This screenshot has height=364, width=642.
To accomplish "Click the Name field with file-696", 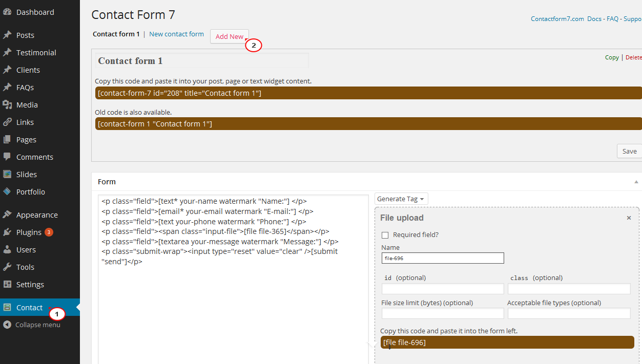I will click(443, 258).
